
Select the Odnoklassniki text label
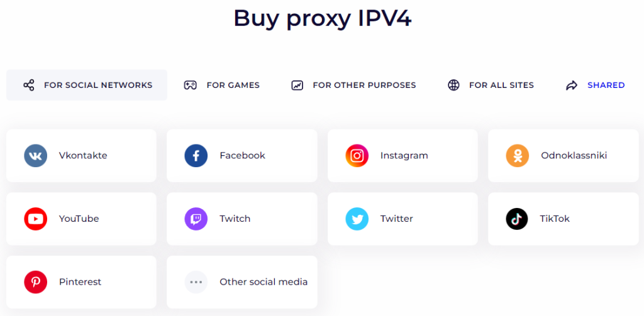pos(574,156)
